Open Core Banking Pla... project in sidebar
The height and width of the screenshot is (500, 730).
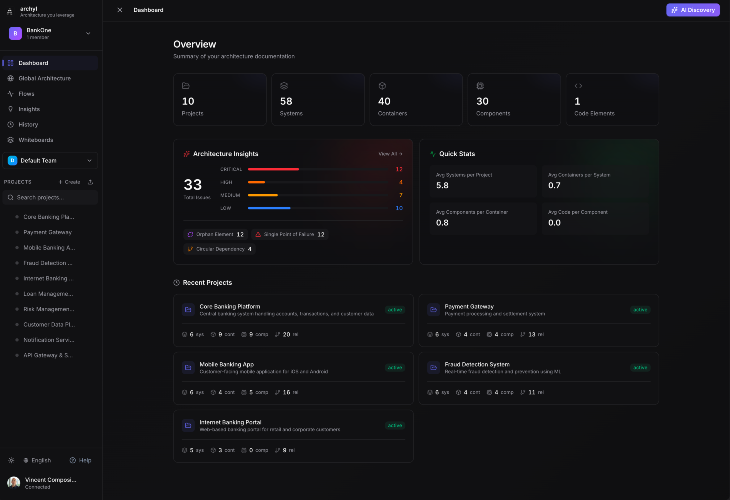coord(49,217)
